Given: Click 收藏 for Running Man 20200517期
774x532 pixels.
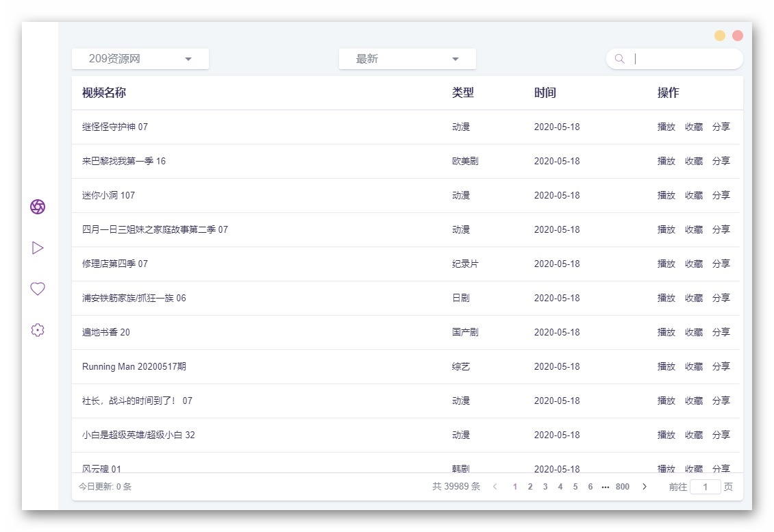Looking at the screenshot, I should 694,366.
